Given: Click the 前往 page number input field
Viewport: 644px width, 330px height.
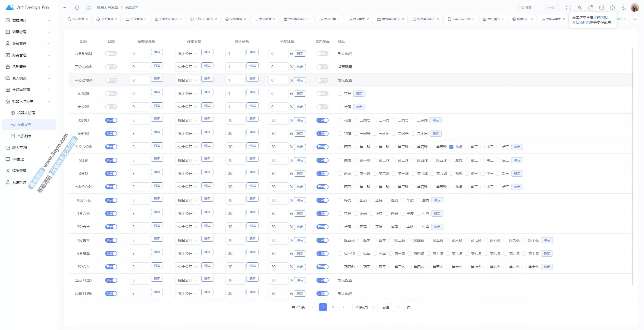Looking at the screenshot, I should point(398,307).
